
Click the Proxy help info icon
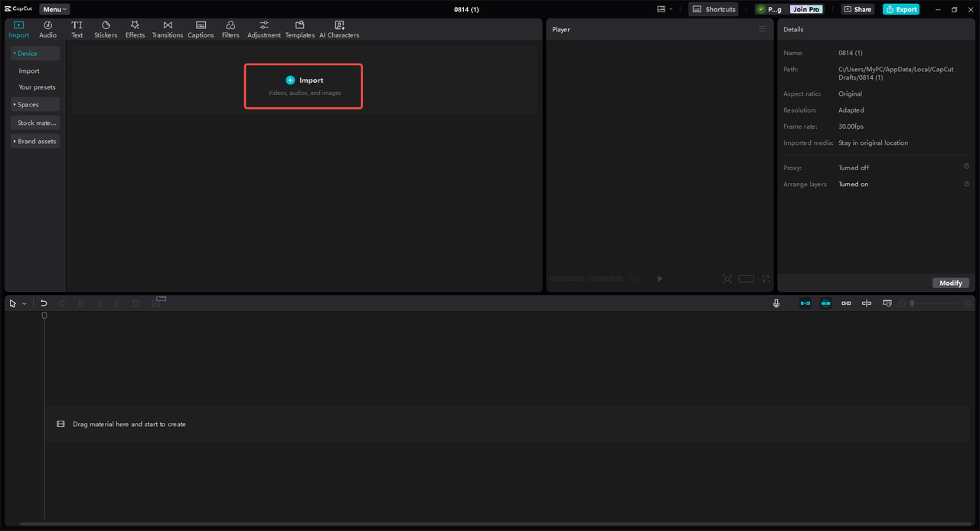966,166
